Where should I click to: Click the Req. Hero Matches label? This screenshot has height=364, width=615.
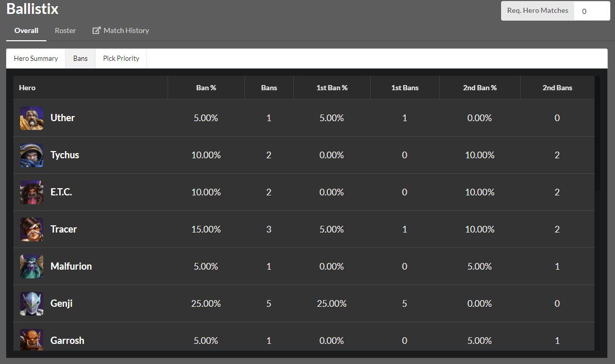[538, 11]
